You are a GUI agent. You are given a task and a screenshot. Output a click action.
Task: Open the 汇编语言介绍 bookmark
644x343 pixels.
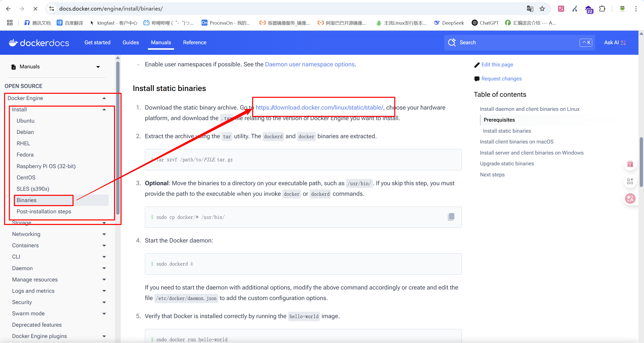[x=530, y=23]
